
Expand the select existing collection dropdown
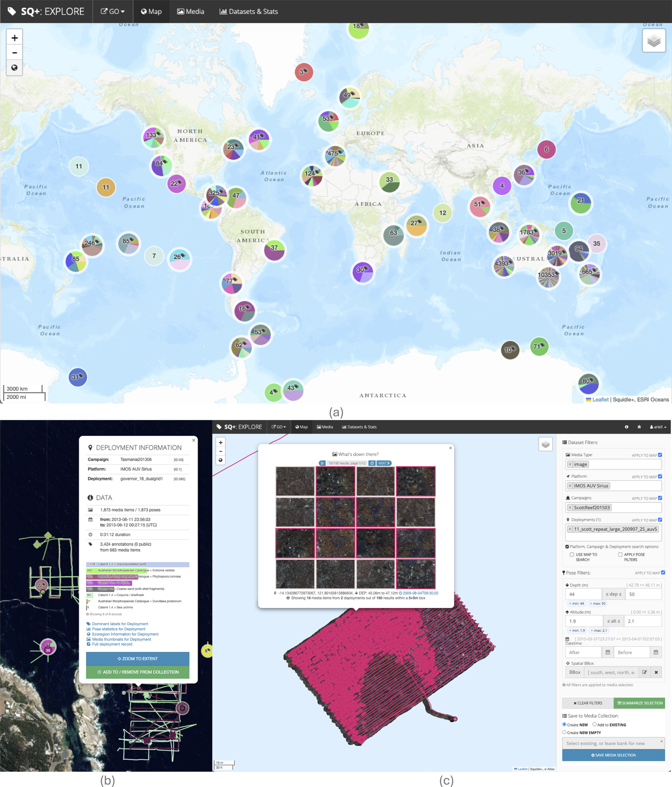[613, 743]
